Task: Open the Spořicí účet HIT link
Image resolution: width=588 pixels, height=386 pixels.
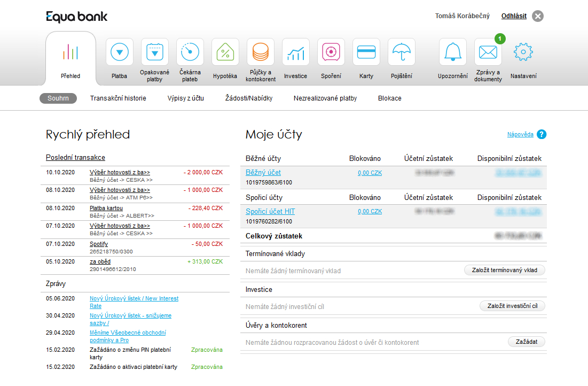Action: click(270, 212)
